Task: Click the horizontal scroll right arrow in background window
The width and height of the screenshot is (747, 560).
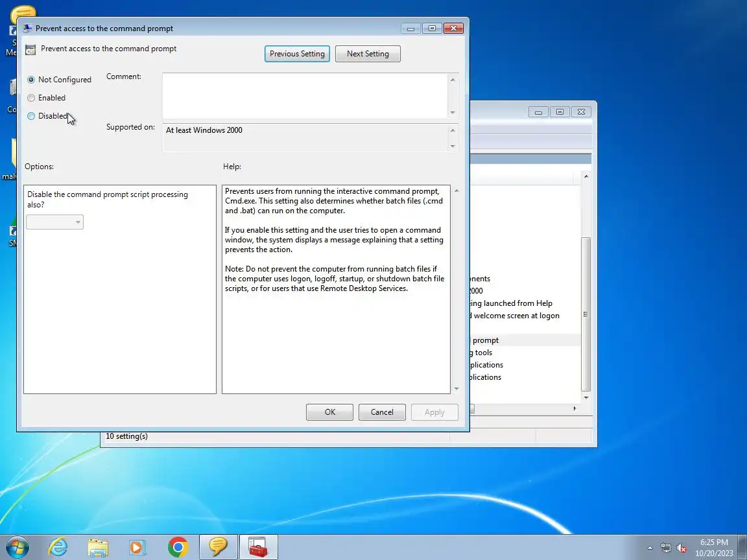Action: [575, 408]
